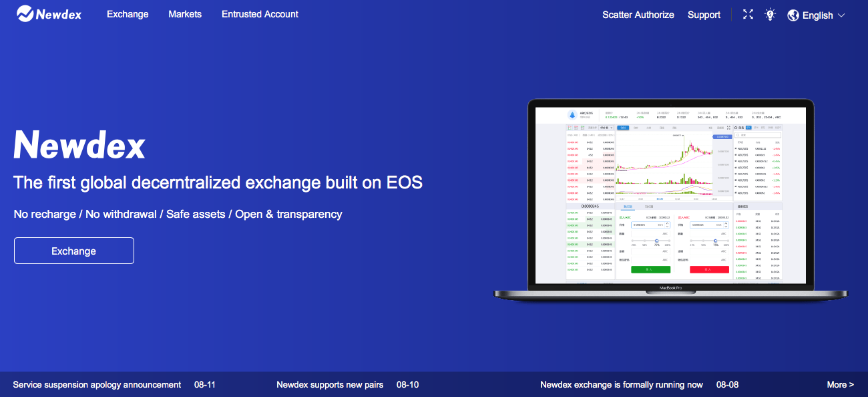Open Newdex supports new pairs announcement
This screenshot has height=397, width=868.
point(330,384)
